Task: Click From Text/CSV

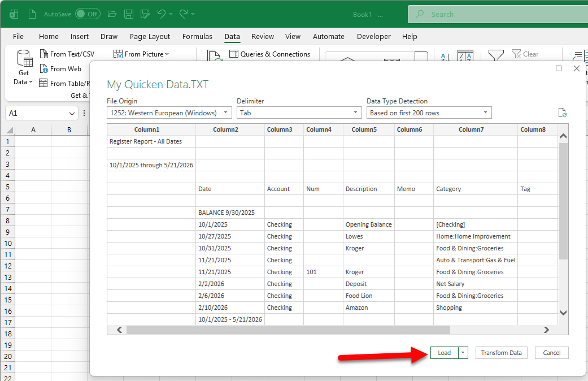Action: point(67,54)
